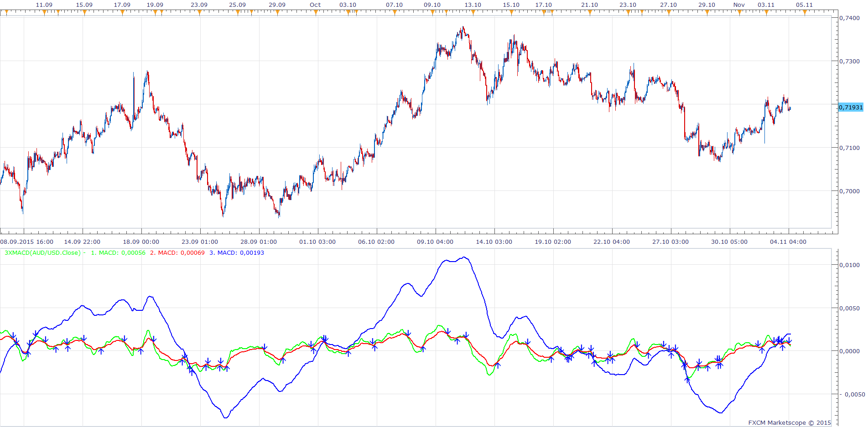Click the 0,7300 price axis label
The image size is (868, 427).
[x=850, y=61]
